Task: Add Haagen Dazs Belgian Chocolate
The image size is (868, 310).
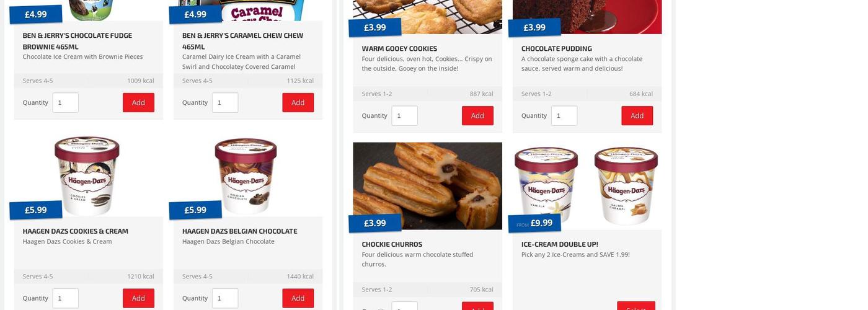Action: click(298, 298)
